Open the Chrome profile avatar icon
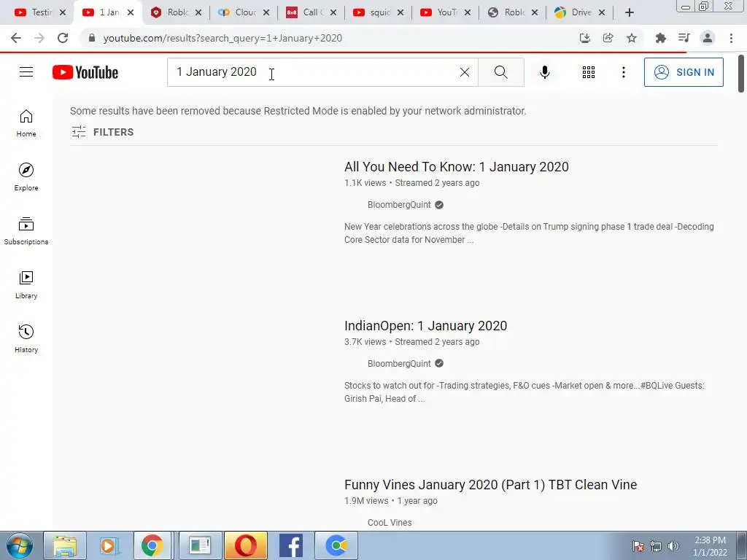The image size is (747, 560). click(708, 38)
